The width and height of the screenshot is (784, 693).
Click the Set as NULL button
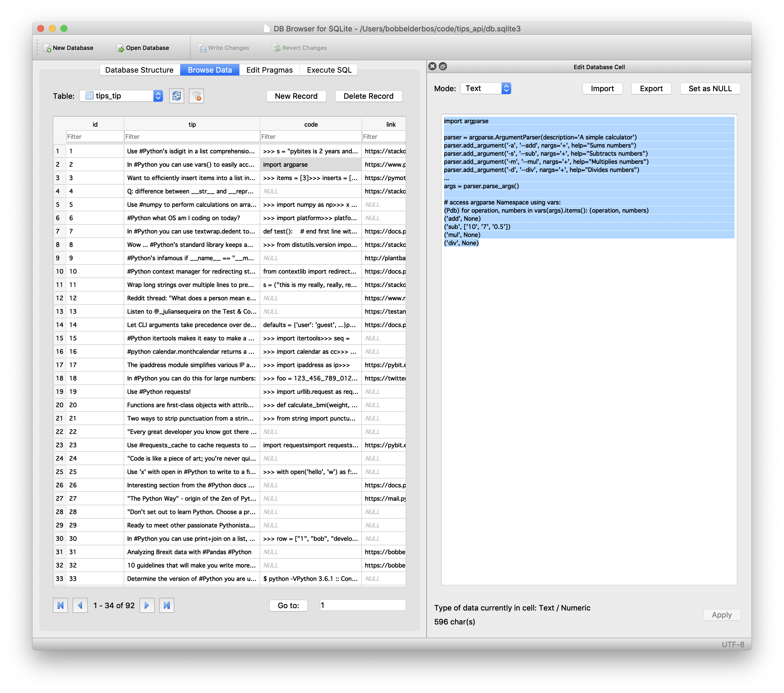tap(710, 89)
